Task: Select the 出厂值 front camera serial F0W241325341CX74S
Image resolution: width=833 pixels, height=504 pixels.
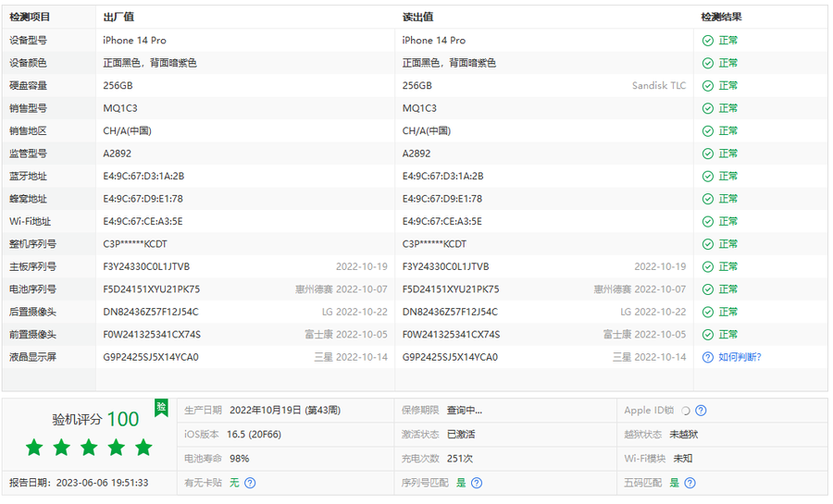Action: click(x=152, y=335)
